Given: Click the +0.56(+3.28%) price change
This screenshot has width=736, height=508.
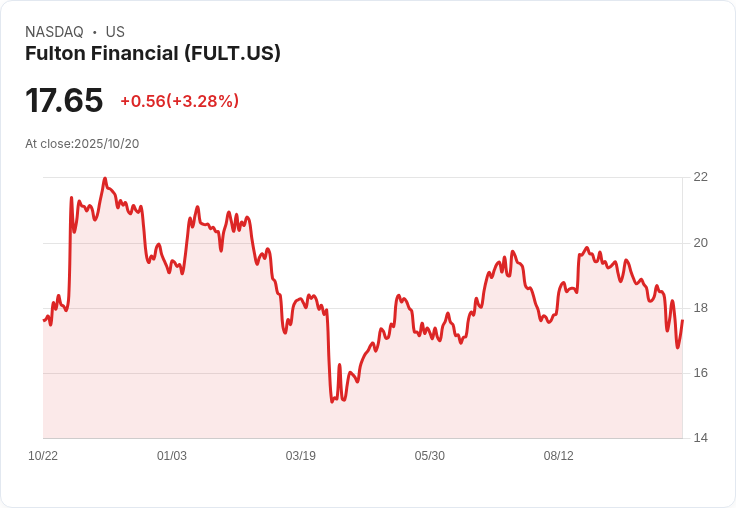Looking at the screenshot, I should [x=179, y=101].
